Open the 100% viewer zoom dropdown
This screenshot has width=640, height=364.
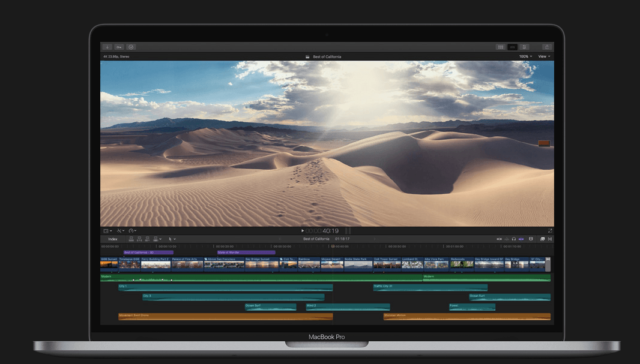[525, 56]
